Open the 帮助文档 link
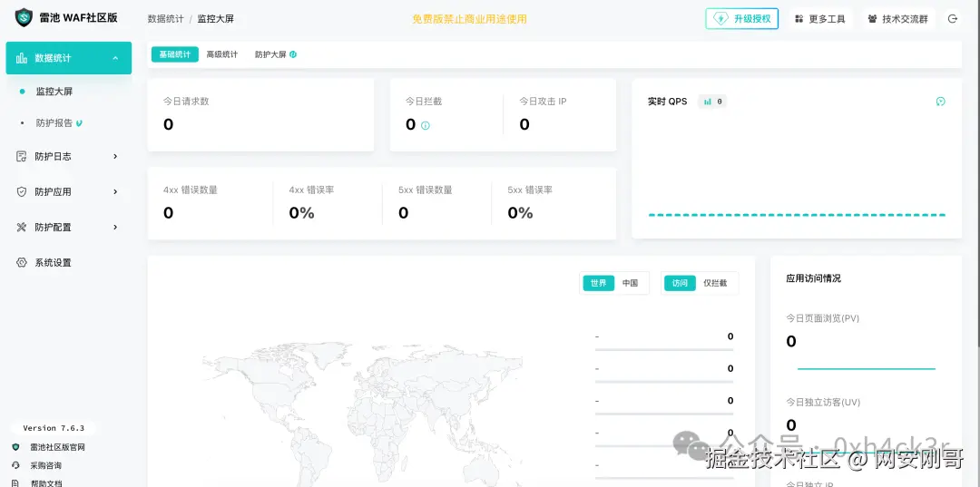This screenshot has height=487, width=980. (x=45, y=482)
